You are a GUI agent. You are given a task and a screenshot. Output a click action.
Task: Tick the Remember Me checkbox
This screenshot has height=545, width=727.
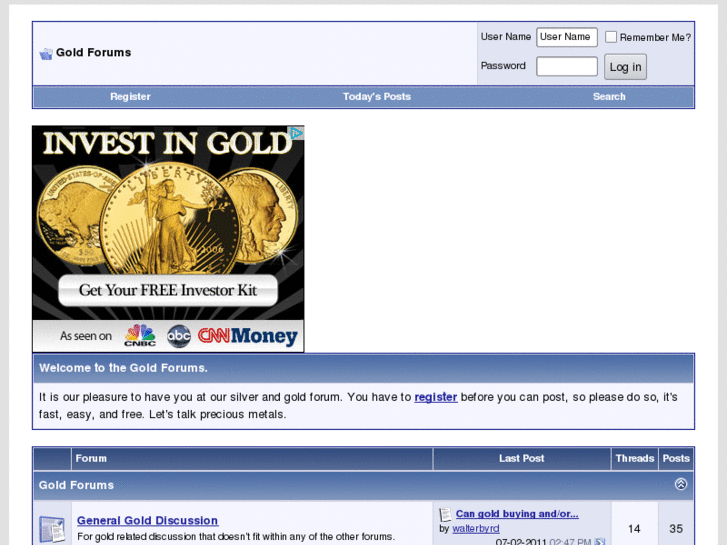611,37
